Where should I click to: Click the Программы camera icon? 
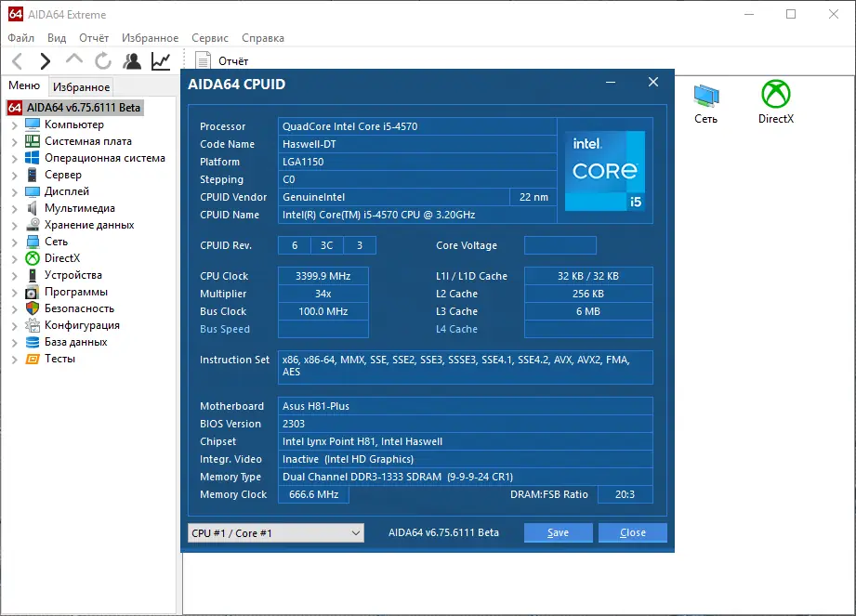pos(33,292)
